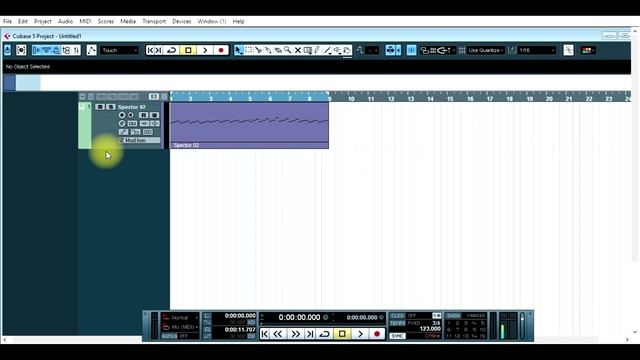640x360 pixels.
Task: Open the Touch automation mode dropdown
Action: [119, 50]
